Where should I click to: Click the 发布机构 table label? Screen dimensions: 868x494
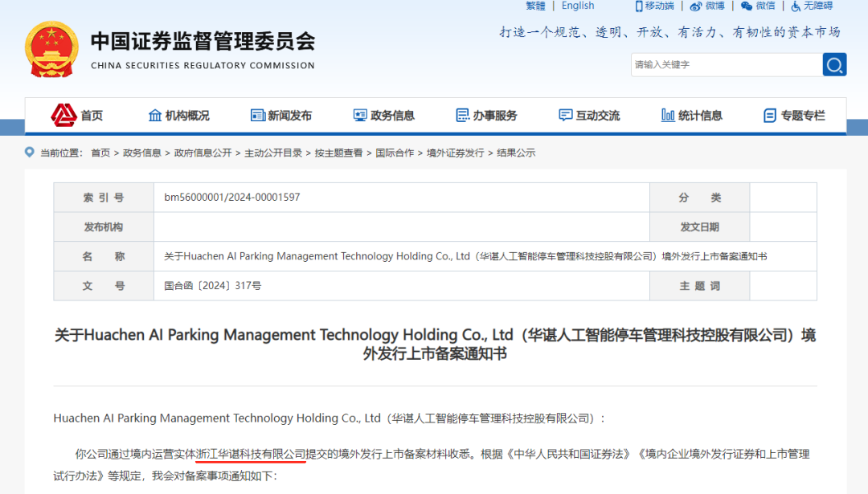point(104,227)
